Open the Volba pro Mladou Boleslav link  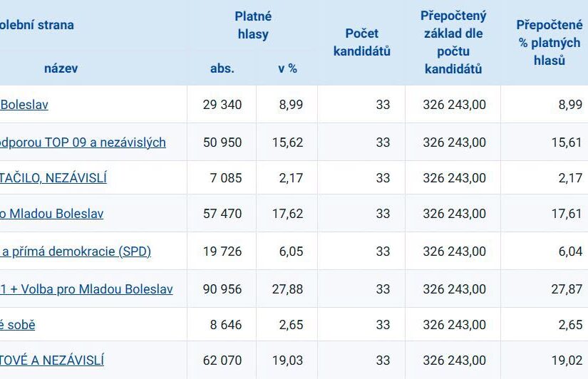86,289
